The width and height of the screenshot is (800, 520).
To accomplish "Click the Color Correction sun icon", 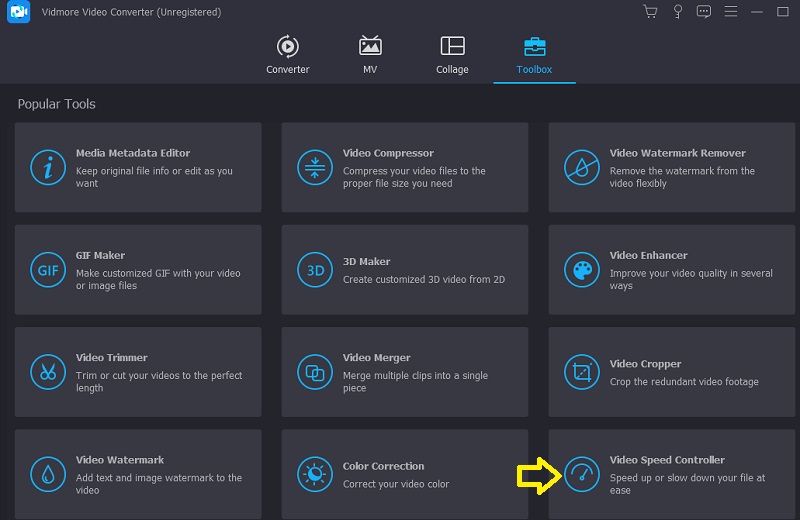I will click(x=314, y=474).
